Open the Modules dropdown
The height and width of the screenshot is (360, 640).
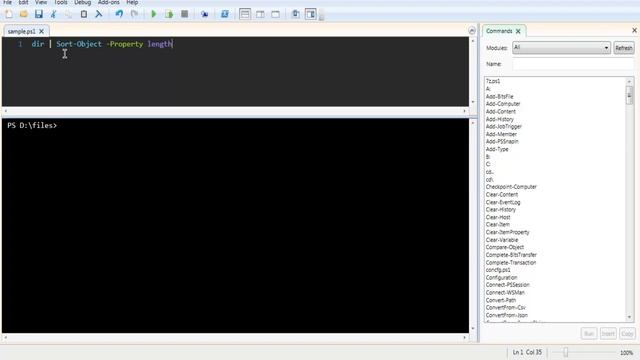[562, 48]
